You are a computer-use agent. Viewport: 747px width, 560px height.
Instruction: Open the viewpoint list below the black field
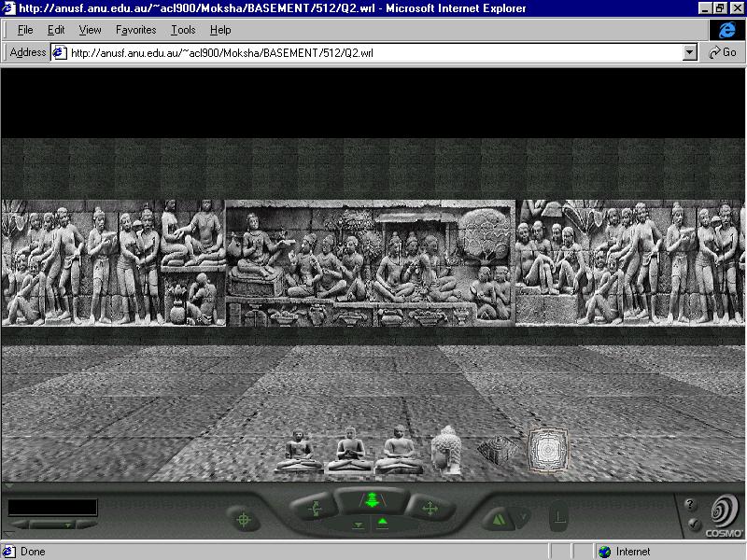[52, 525]
